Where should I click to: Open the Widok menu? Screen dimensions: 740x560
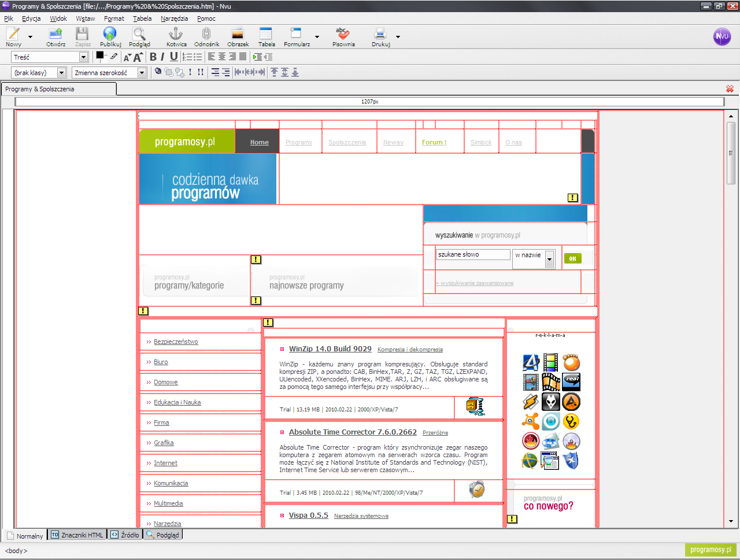pos(58,18)
